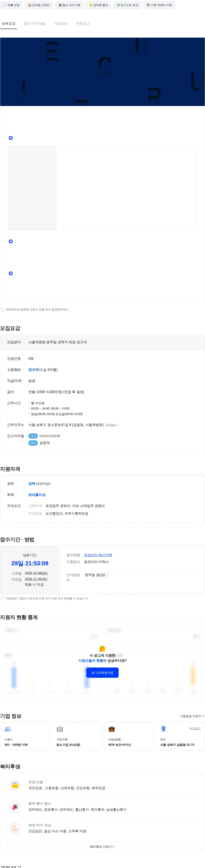Click the 중소기업 (비상장) text

[x=68, y=745]
